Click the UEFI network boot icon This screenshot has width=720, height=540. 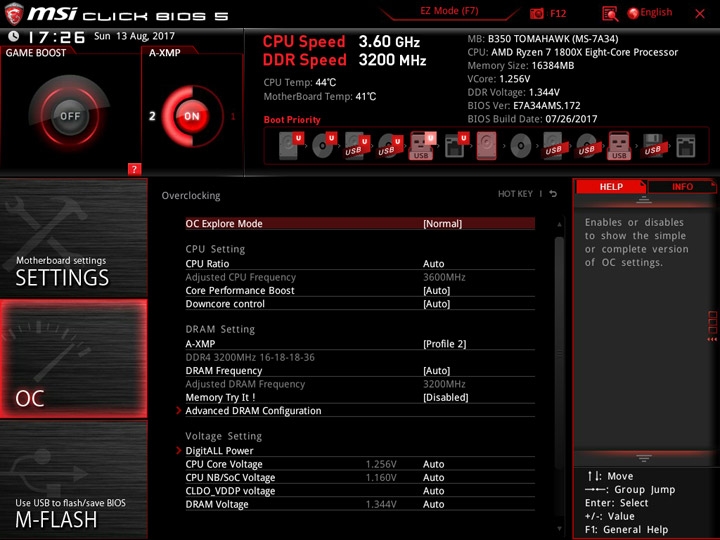coord(456,146)
